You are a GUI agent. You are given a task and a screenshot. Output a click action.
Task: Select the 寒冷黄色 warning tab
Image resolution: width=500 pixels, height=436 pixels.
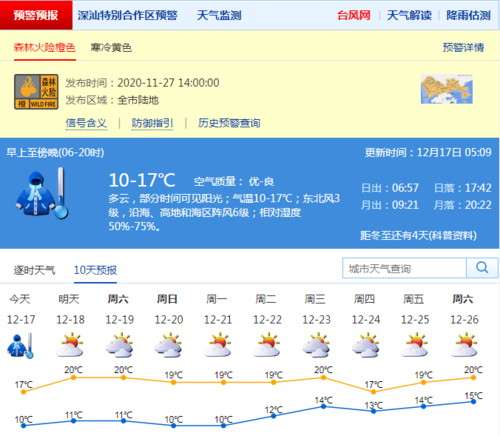[111, 48]
